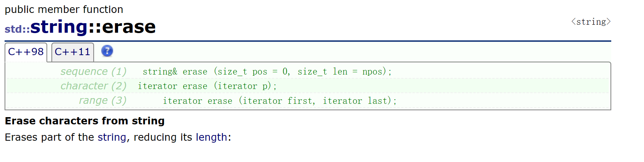
Task: Click the erase function name in title
Action: (129, 27)
